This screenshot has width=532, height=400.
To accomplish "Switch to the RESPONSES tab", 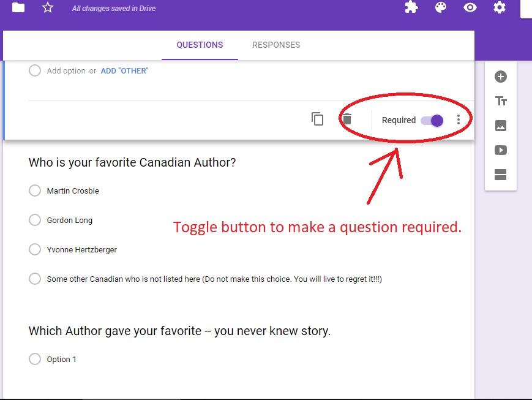I will click(276, 45).
